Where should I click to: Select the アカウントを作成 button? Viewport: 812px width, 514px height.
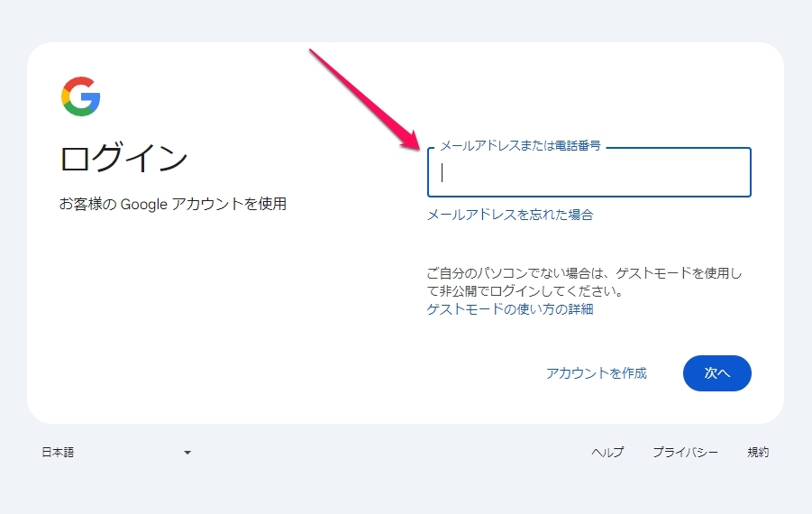[597, 373]
